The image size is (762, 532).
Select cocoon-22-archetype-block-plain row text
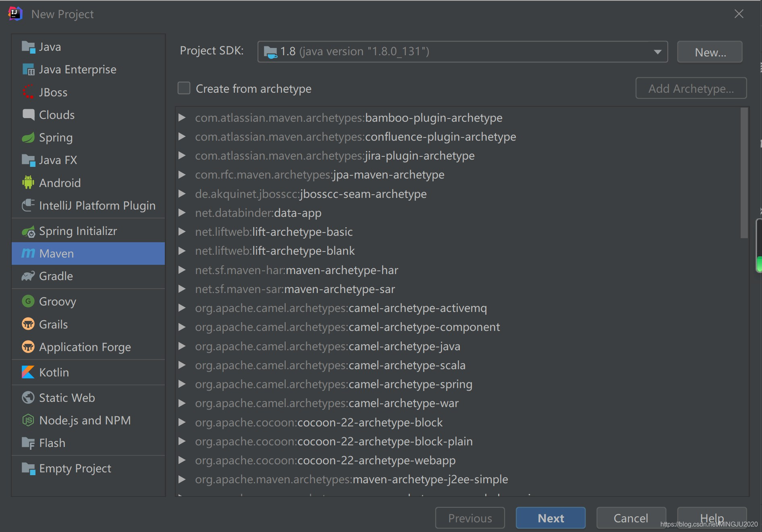(334, 441)
